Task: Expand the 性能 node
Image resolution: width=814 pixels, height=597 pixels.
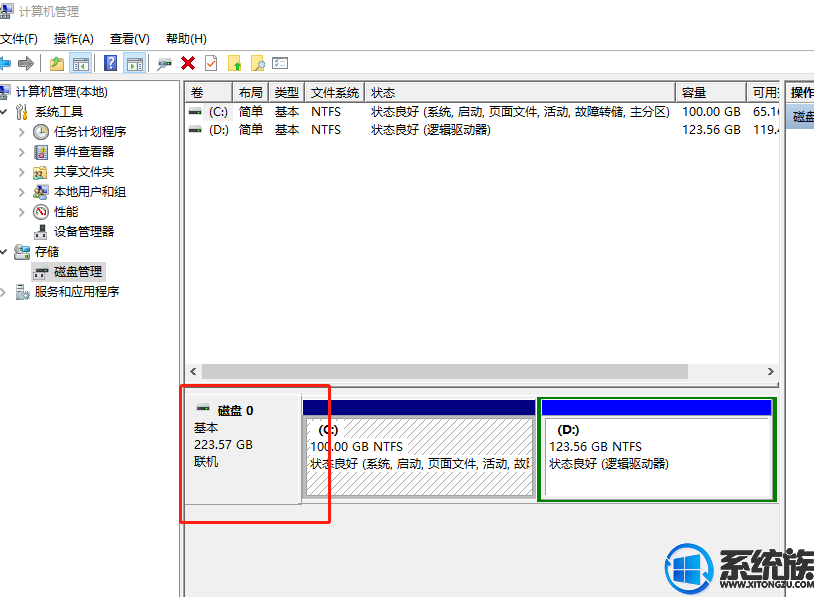Action: pos(21,212)
